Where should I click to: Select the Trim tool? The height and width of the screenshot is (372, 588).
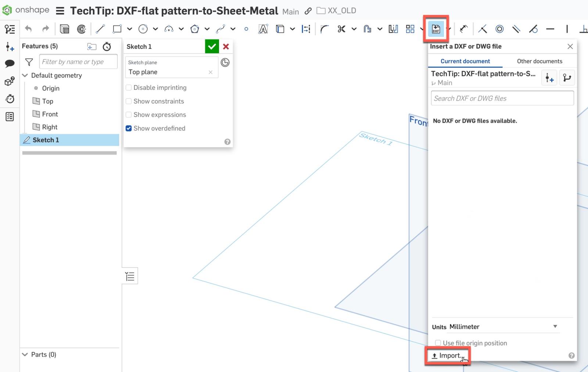(342, 29)
